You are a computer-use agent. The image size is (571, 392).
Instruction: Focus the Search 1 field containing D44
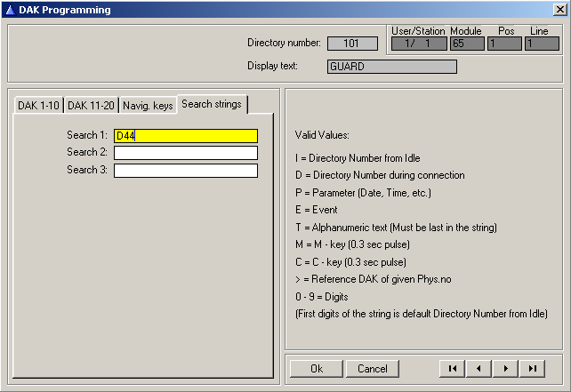coord(185,136)
